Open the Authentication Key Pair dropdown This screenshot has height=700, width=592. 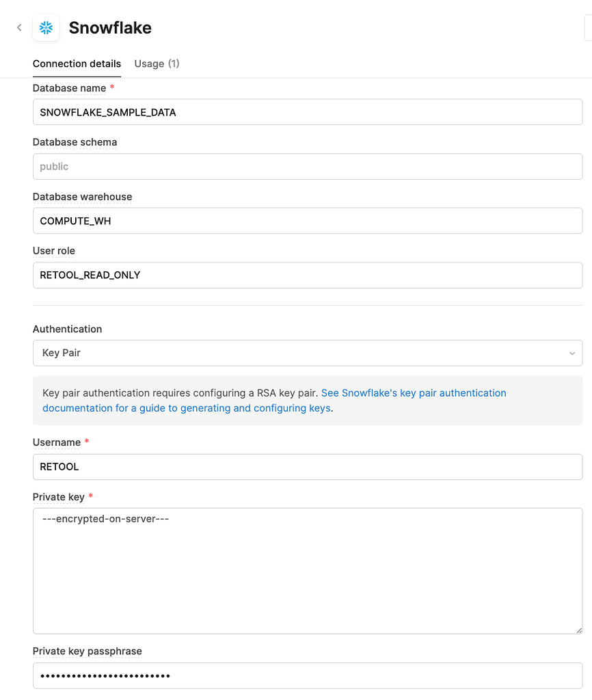308,353
